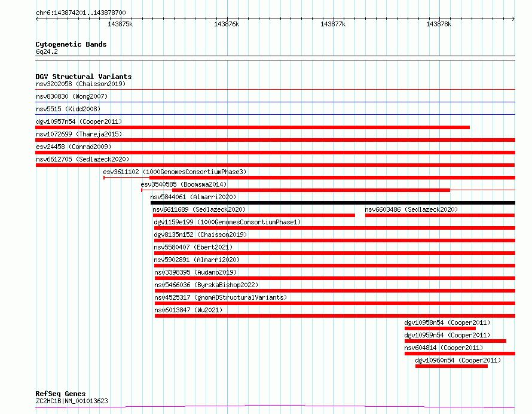Viewport: 532px width, 414px height.
Task: Click nsv5844061 (Almarri2020) label
Action: tap(193, 197)
